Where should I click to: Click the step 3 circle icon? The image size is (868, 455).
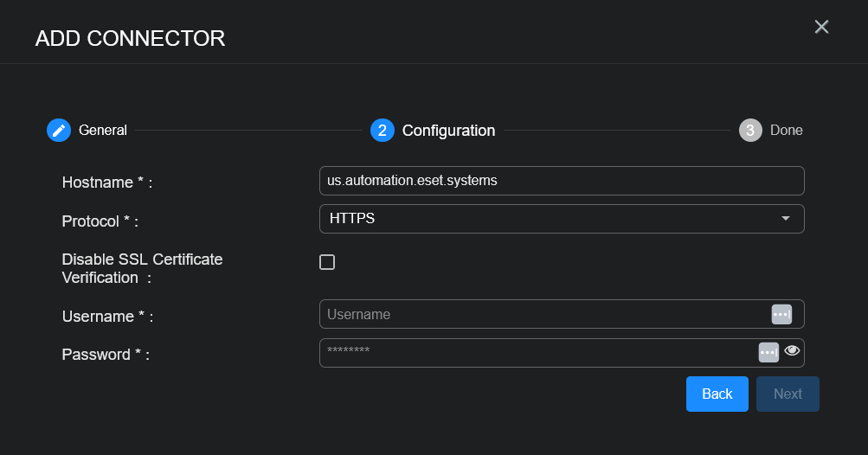[750, 131]
